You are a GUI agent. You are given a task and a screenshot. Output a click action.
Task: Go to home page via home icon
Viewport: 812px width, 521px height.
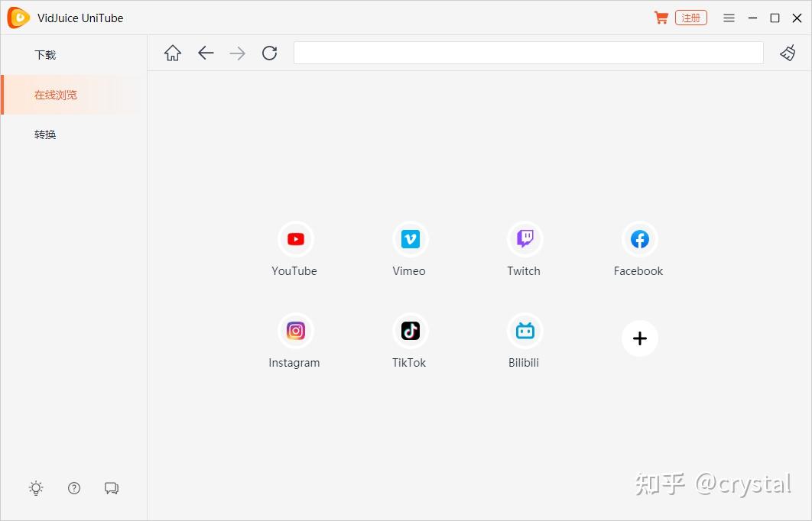point(172,53)
